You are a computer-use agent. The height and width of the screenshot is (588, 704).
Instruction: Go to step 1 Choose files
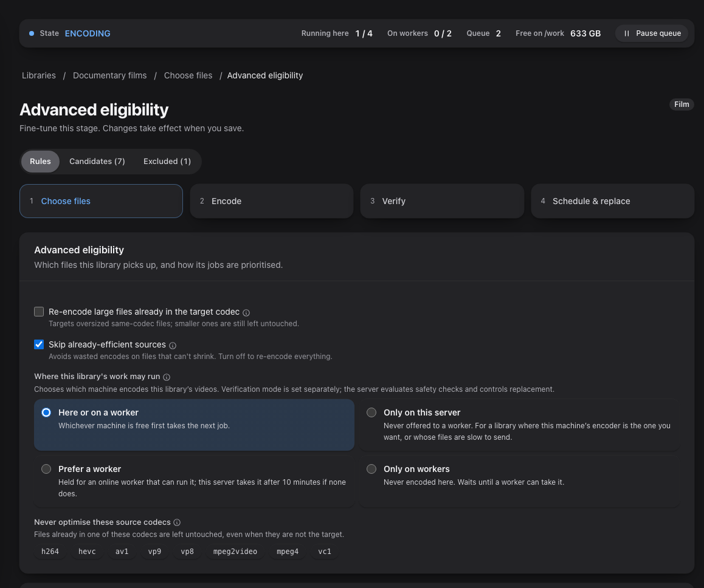coord(101,201)
